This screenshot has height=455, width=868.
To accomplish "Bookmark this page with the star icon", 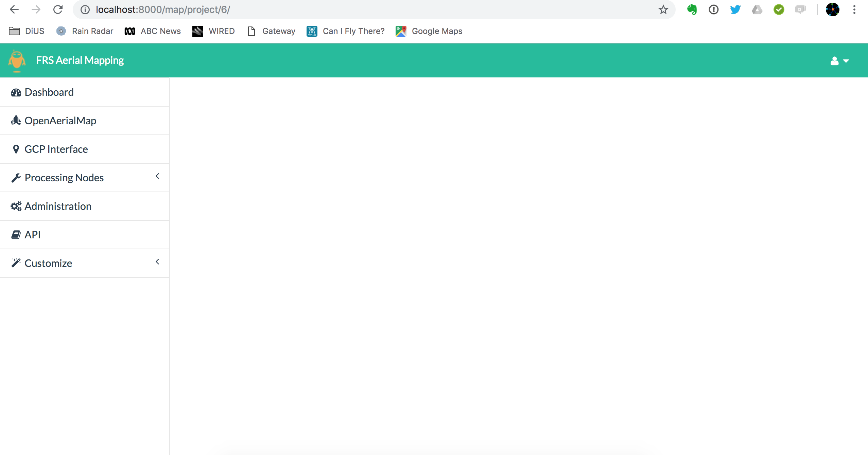I will coord(663,9).
